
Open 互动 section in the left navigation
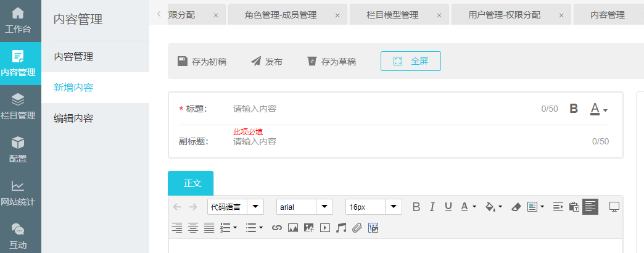(19, 236)
